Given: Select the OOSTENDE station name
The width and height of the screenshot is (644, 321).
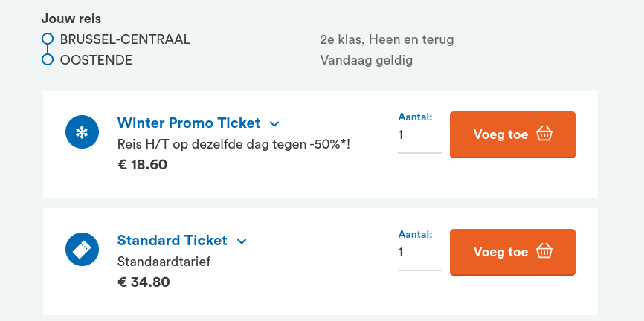Looking at the screenshot, I should click(x=96, y=60).
